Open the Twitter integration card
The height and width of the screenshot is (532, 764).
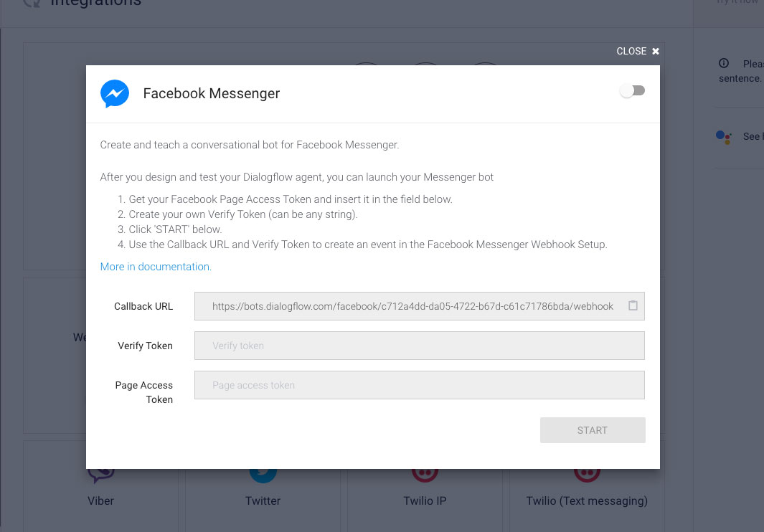coord(263,487)
